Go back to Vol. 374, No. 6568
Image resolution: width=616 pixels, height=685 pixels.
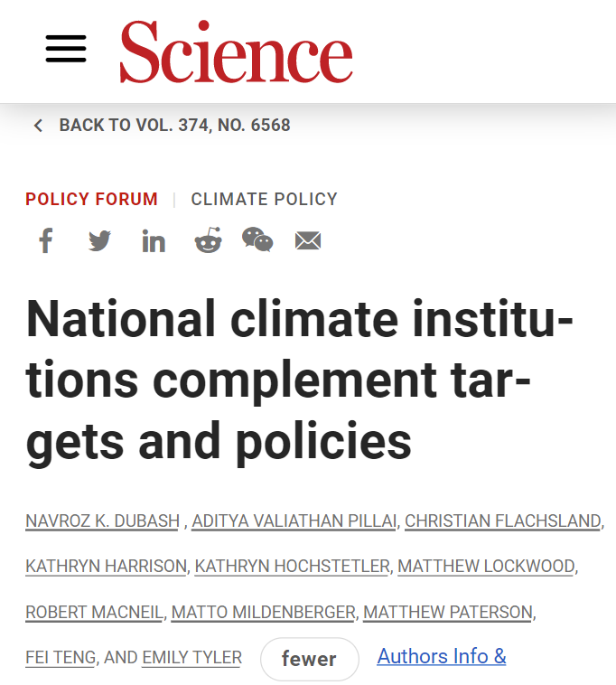pos(163,126)
